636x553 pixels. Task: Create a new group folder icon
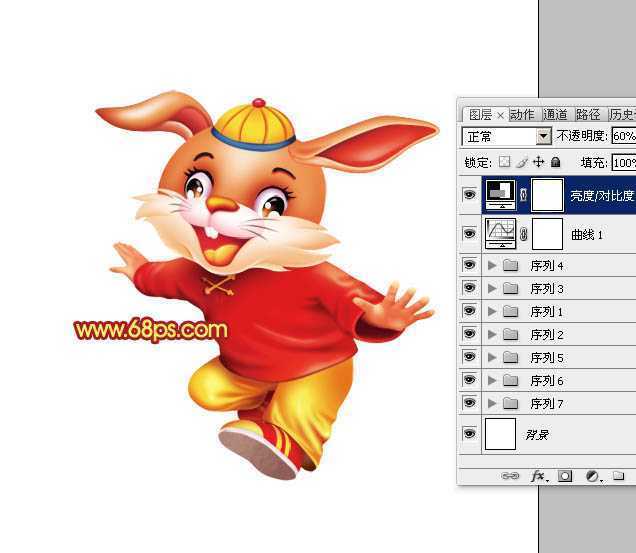619,475
